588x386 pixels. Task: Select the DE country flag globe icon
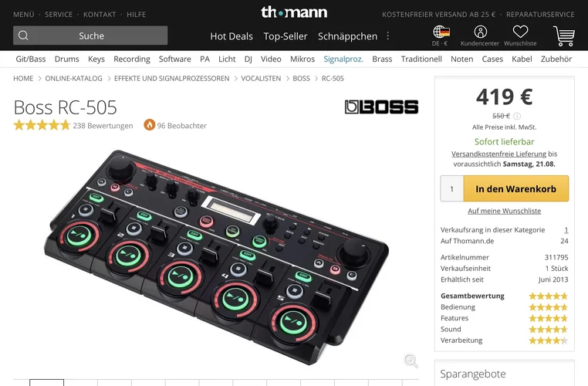pos(441,32)
